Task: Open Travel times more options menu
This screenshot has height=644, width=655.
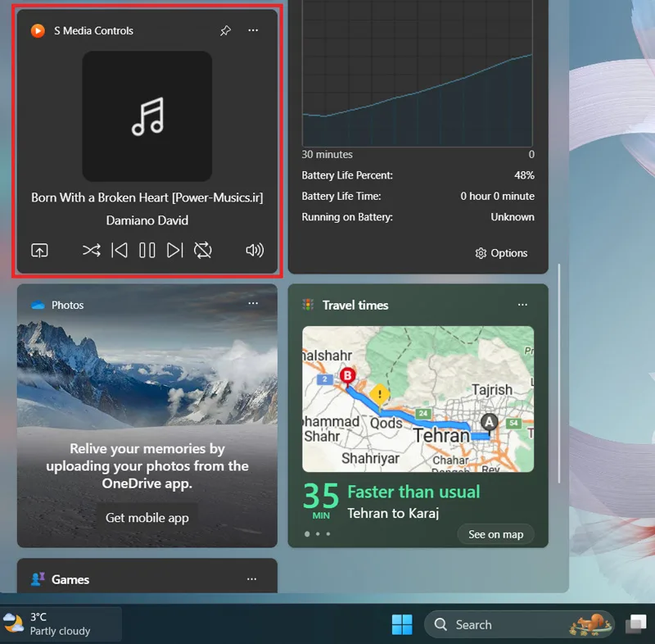Action: (522, 305)
